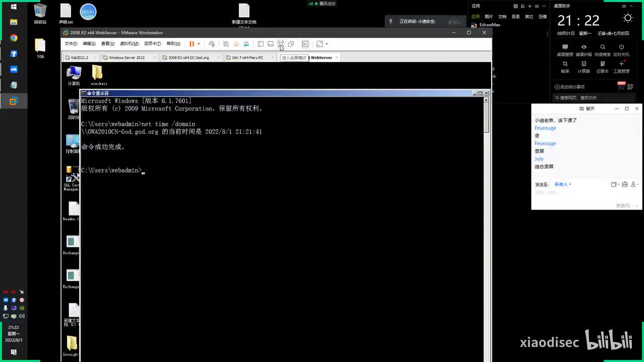Open EdrawMax from the 应用 panel

(487, 25)
